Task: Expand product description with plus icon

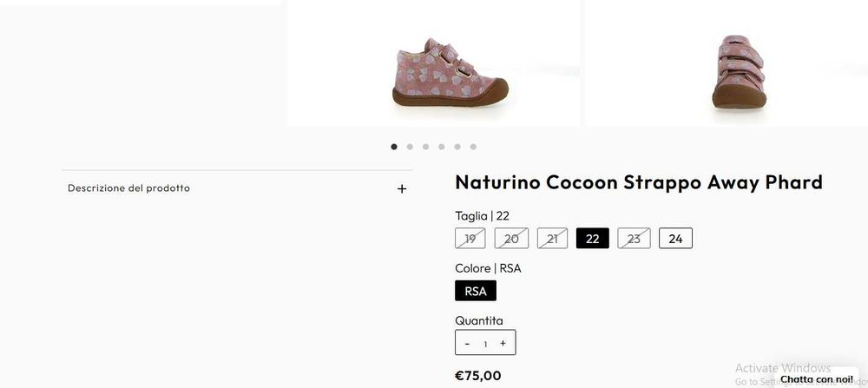Action: coord(402,188)
